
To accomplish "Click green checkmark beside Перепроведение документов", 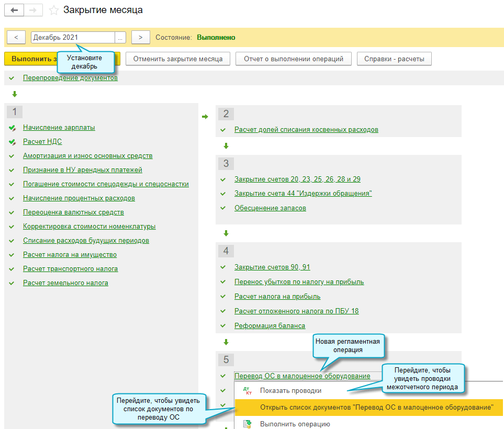I will pos(12,78).
